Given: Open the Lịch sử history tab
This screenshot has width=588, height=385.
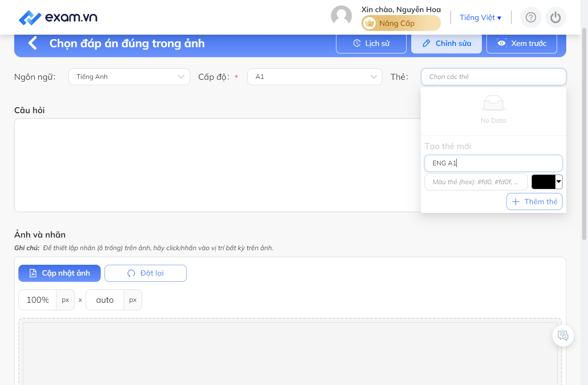Looking at the screenshot, I should pos(371,43).
